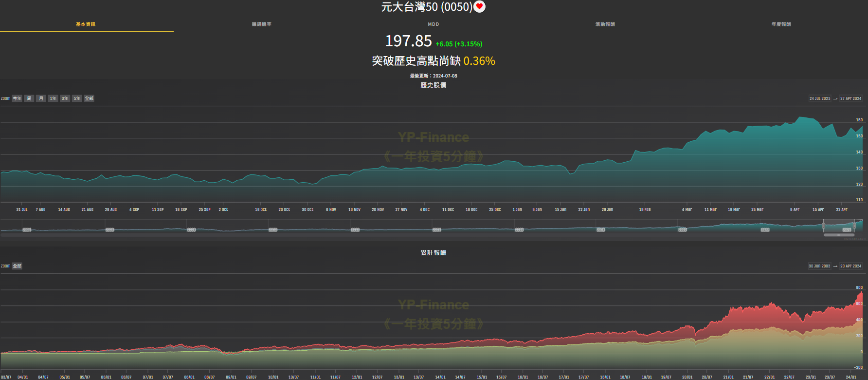This screenshot has height=380, width=868.
Task: Click the price chart end date 27 Apr 2024
Action: pyautogui.click(x=850, y=98)
